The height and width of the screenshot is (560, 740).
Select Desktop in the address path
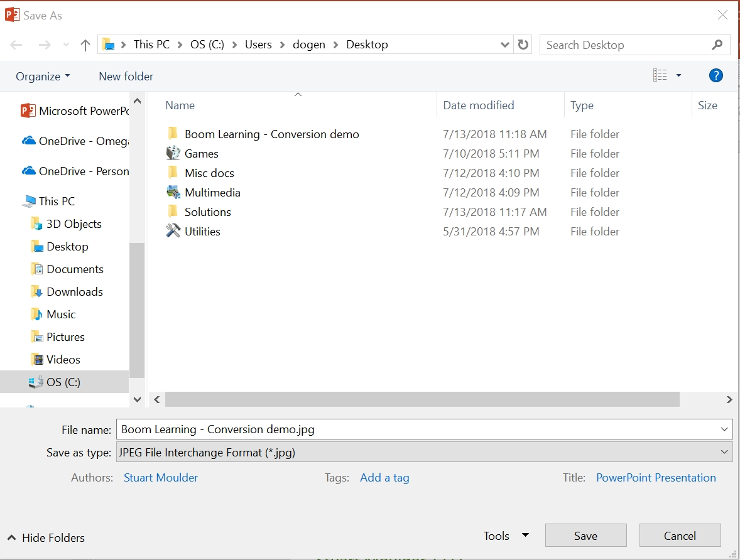click(367, 45)
